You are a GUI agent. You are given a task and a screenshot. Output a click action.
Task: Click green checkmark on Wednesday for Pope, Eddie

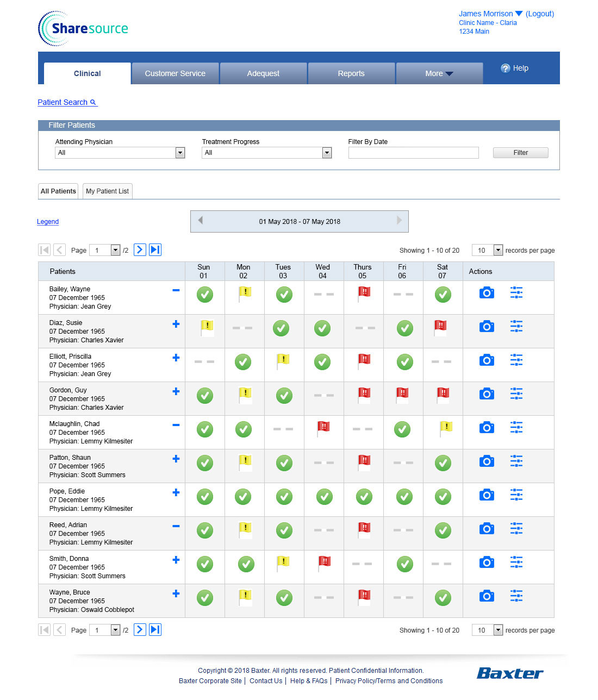pos(325,496)
